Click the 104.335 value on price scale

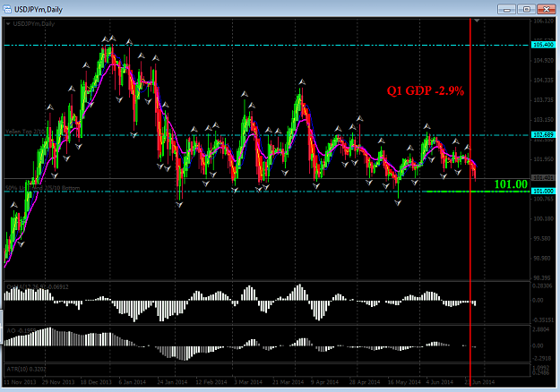[x=543, y=81]
